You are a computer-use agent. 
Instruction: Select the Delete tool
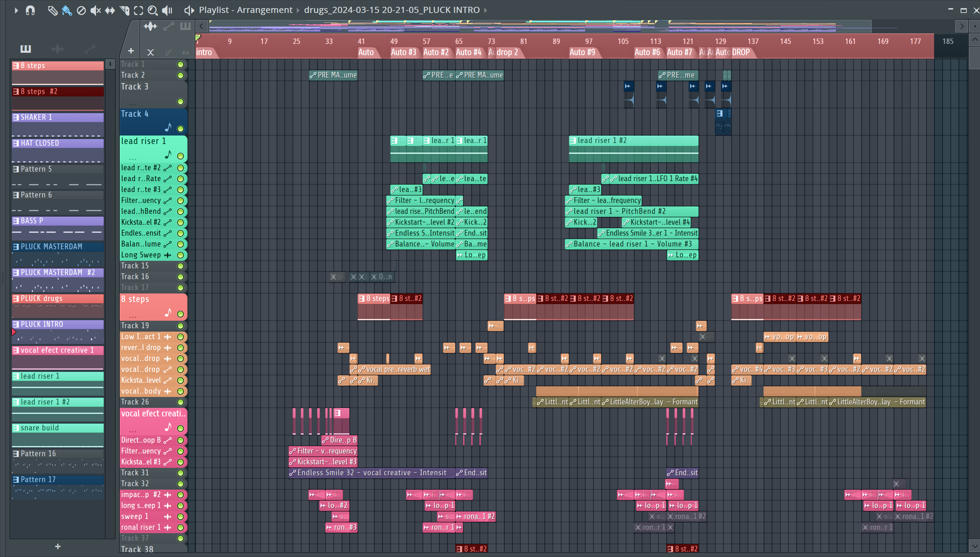pos(81,10)
